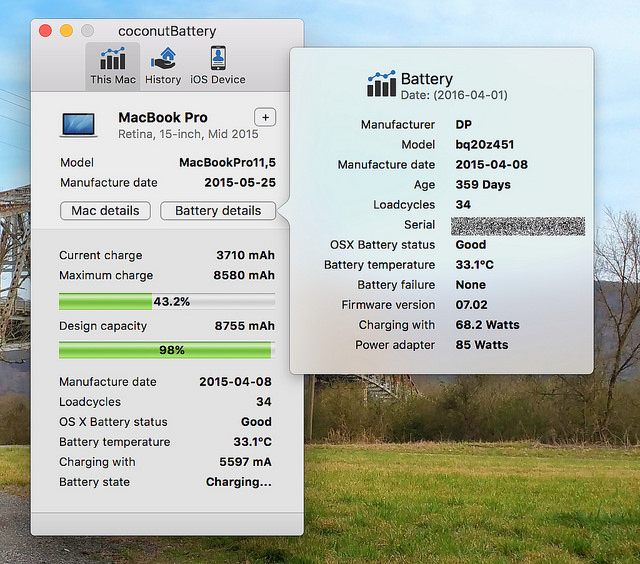640x564 pixels.
Task: Click the Good status in battery popover
Action: [471, 245]
